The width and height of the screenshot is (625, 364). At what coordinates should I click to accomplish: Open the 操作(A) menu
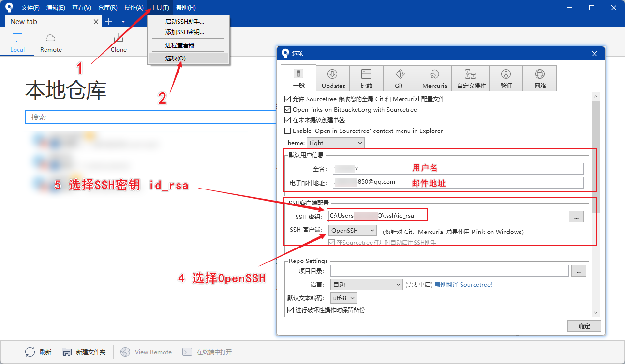click(x=134, y=7)
